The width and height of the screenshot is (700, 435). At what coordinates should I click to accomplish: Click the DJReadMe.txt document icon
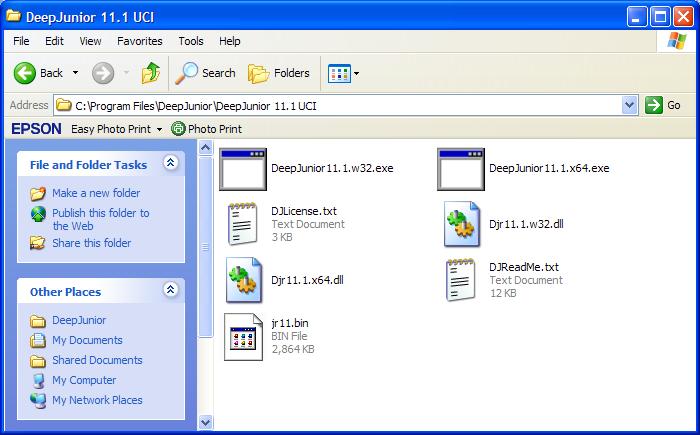point(461,280)
